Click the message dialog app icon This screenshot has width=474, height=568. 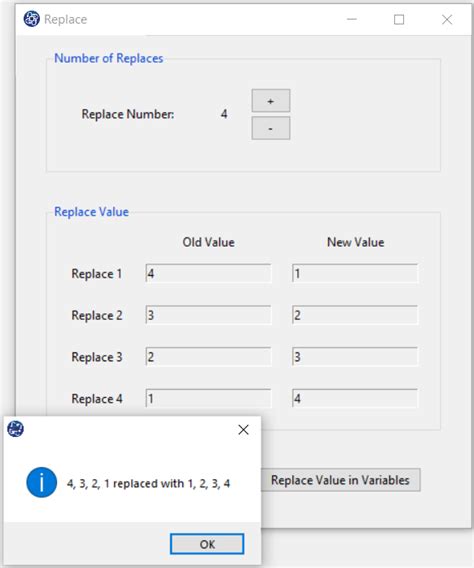pyautogui.click(x=16, y=429)
